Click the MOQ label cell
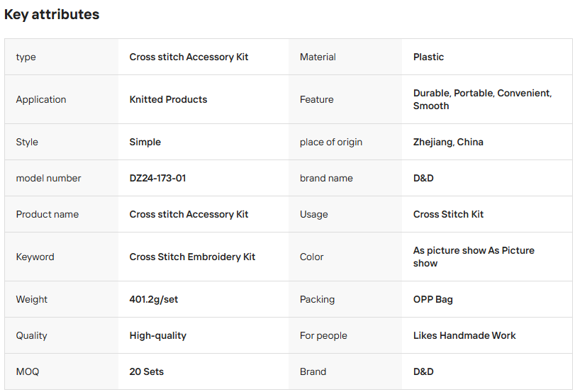The height and width of the screenshot is (392, 575). pyautogui.click(x=62, y=371)
